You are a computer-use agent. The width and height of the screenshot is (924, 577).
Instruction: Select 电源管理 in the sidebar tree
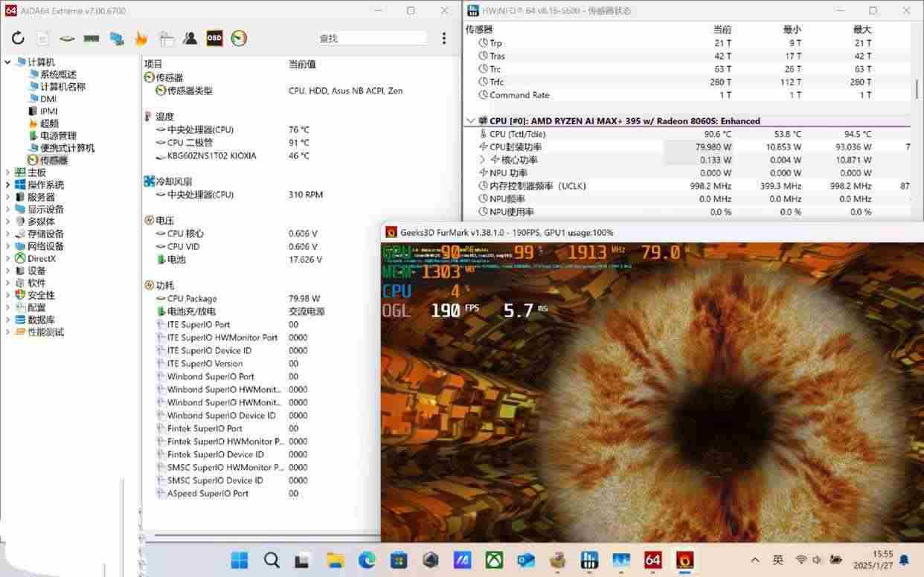coord(58,136)
